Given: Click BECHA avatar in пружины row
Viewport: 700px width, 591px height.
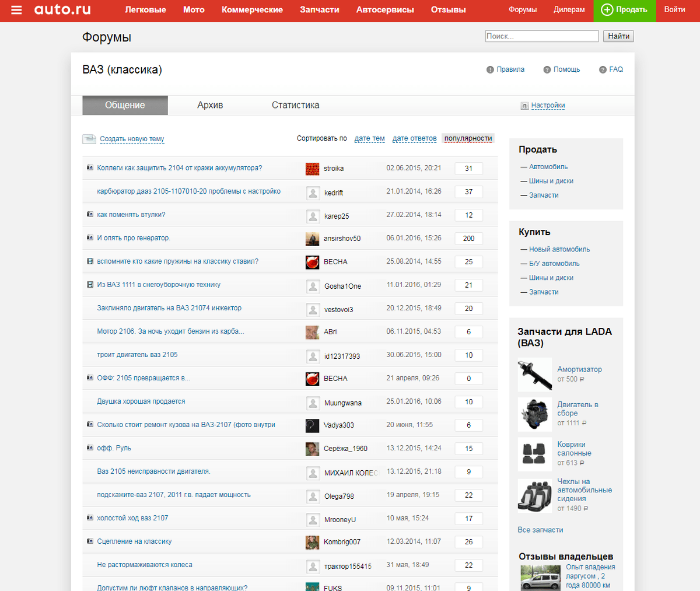Looking at the screenshot, I should pos(312,262).
